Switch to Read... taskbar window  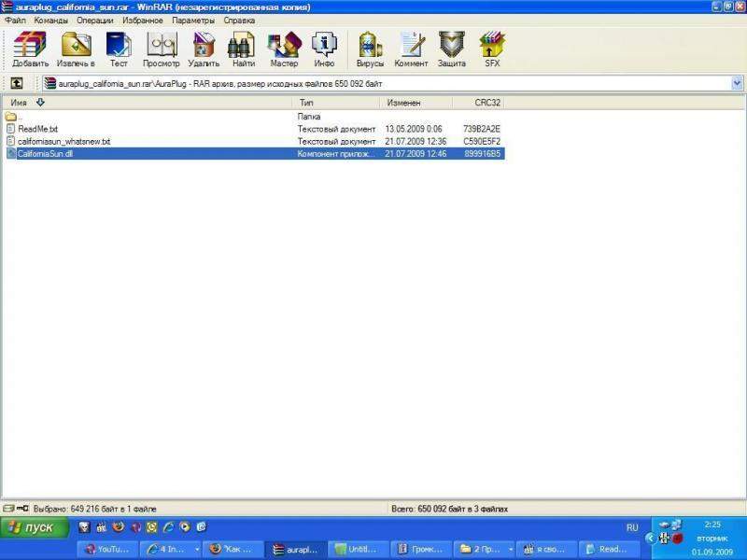[610, 550]
